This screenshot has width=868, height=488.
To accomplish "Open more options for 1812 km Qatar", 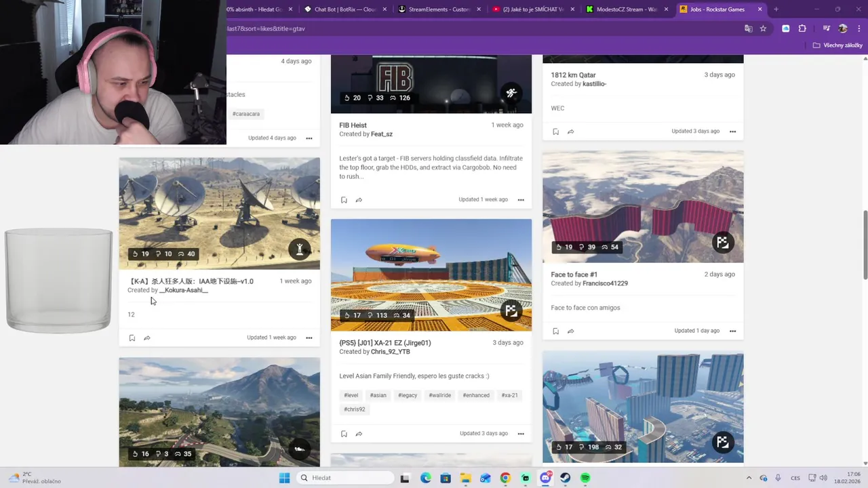I will [732, 131].
